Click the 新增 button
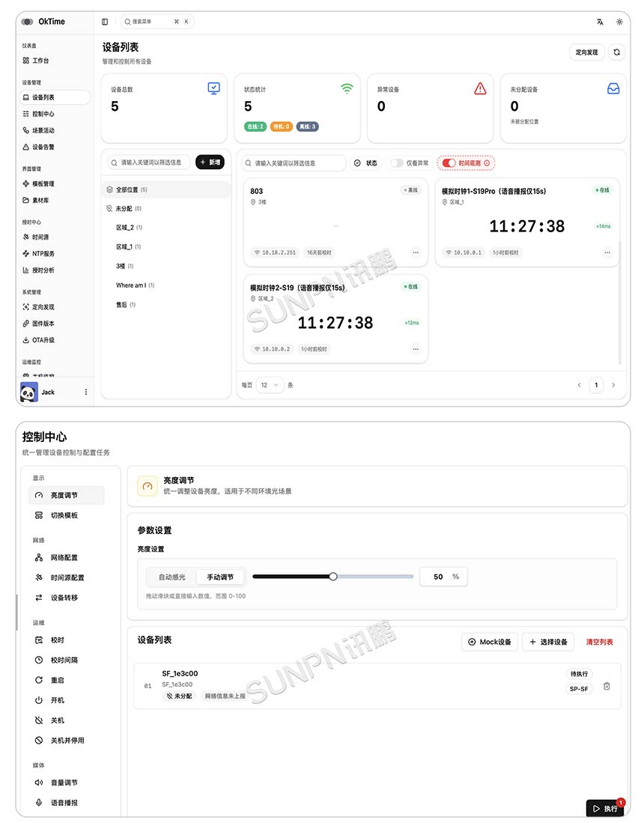The image size is (644, 823). (210, 163)
